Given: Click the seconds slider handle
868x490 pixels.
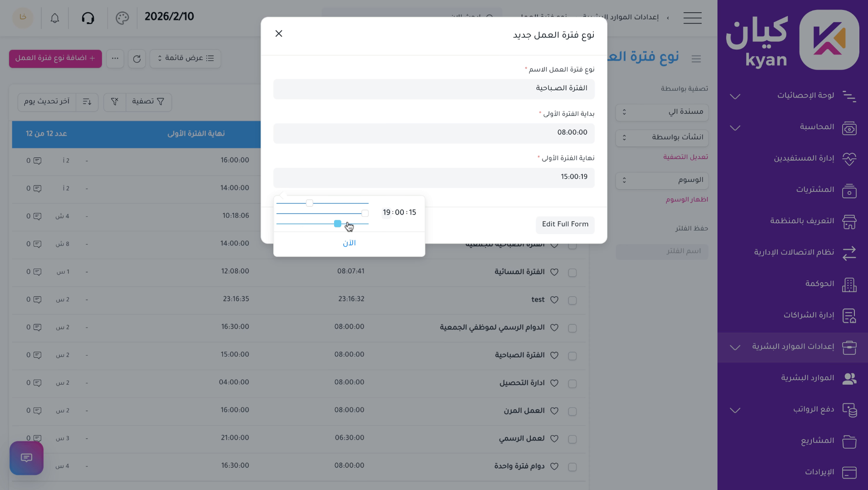Looking at the screenshot, I should (338, 224).
